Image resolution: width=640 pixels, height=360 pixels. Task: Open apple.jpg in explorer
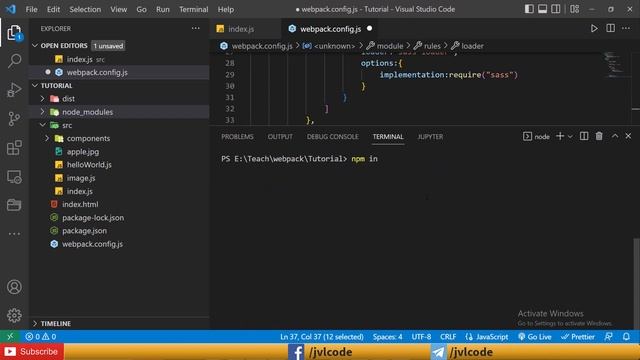click(x=83, y=151)
